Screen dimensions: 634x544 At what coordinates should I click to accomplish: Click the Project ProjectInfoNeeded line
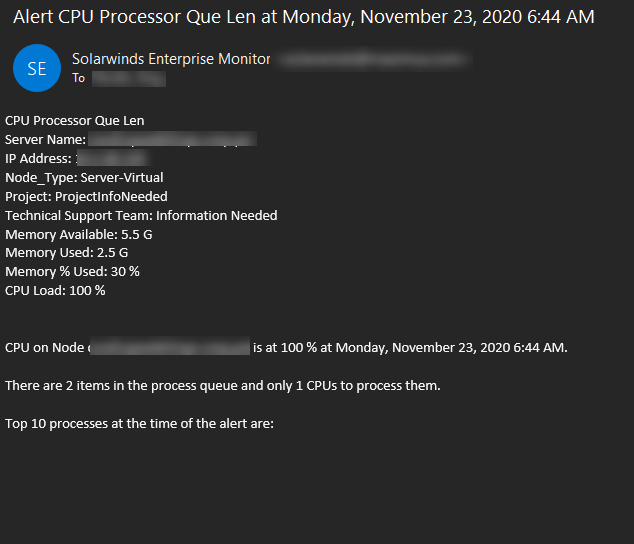pos(86,197)
